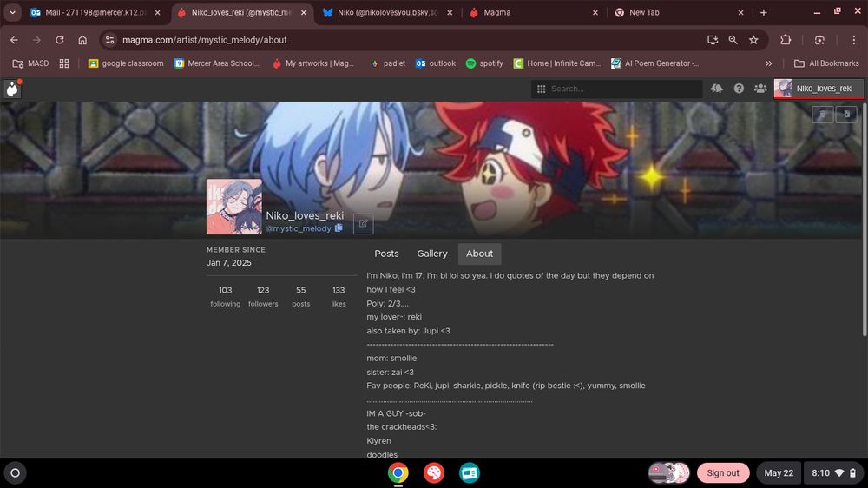
Task: Switch to the Posts tab
Action: 386,254
